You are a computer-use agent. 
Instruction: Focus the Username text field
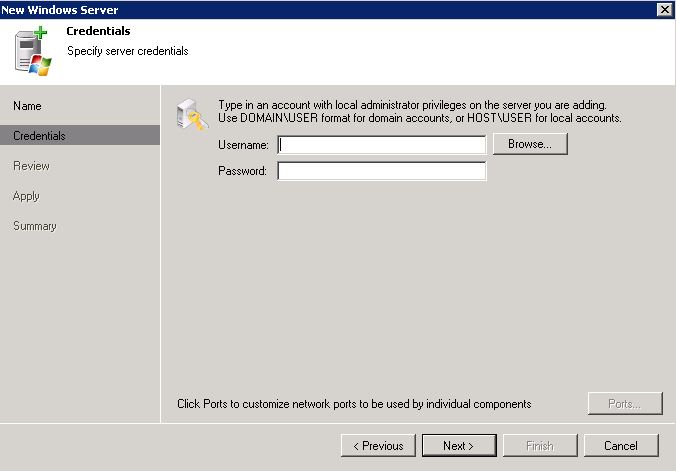[382, 144]
